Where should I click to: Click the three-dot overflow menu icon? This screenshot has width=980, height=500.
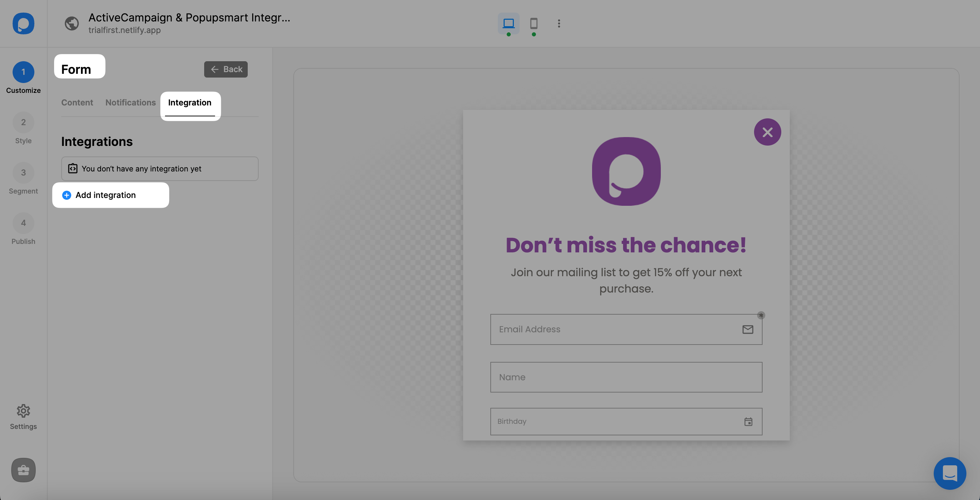pyautogui.click(x=559, y=23)
